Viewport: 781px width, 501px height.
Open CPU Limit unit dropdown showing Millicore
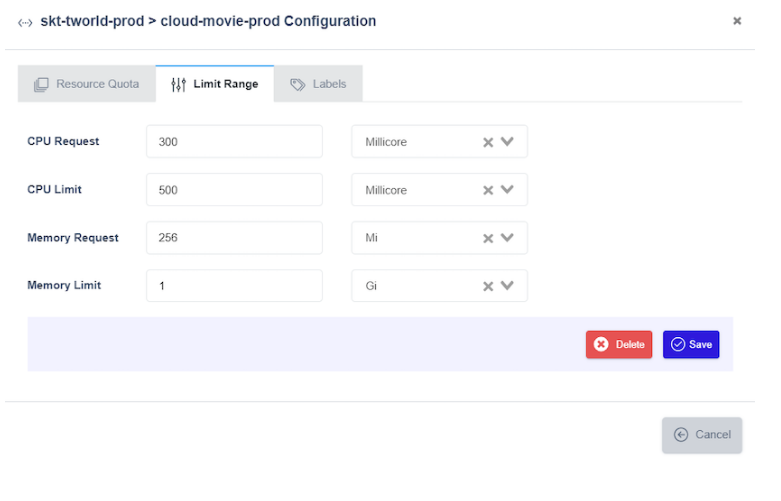[439, 190]
